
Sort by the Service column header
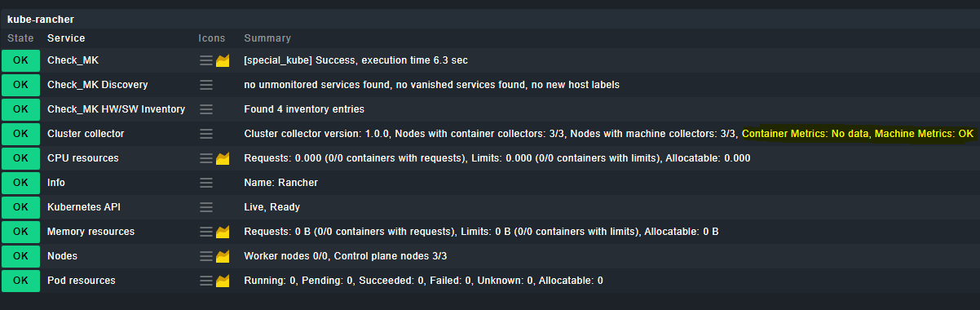[x=66, y=38]
